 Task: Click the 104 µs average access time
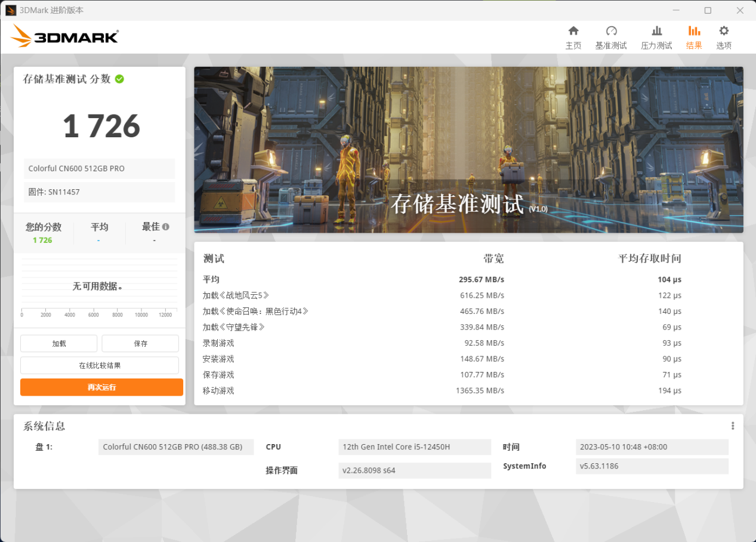(x=669, y=279)
